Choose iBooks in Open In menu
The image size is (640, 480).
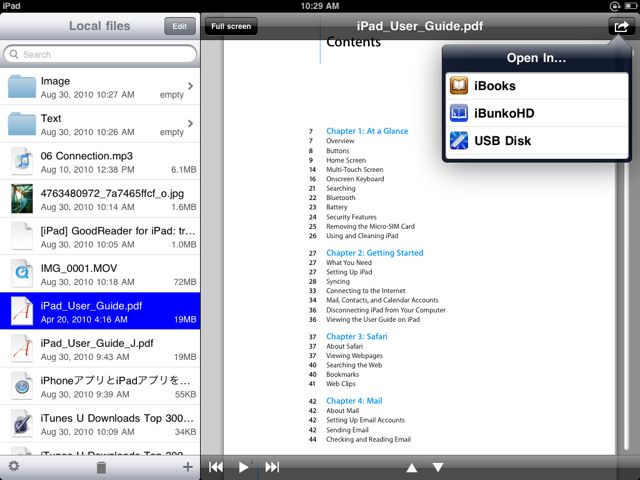click(537, 86)
